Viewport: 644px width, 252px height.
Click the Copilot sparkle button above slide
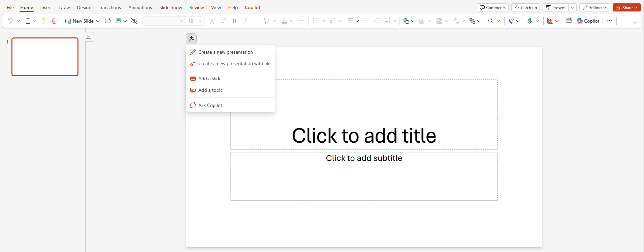(x=191, y=39)
